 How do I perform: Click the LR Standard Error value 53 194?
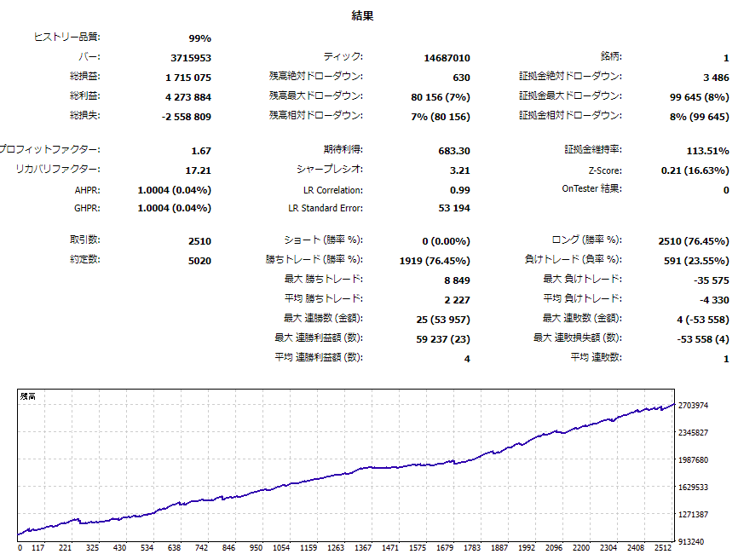click(453, 209)
